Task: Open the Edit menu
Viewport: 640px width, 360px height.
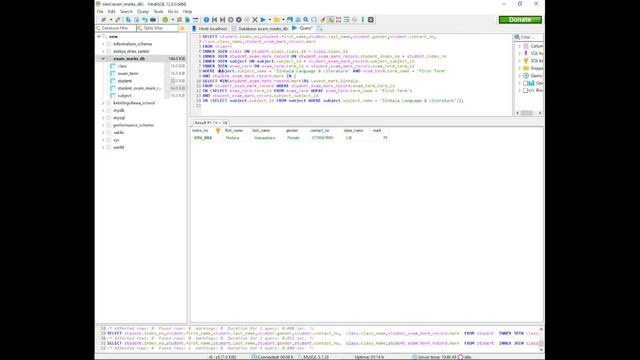Action: pos(111,11)
